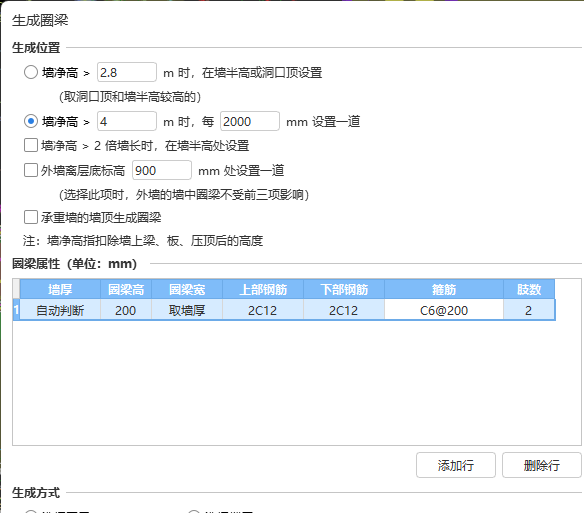Select the 自动判断 cell in row 1
The width and height of the screenshot is (584, 513).
[60, 310]
